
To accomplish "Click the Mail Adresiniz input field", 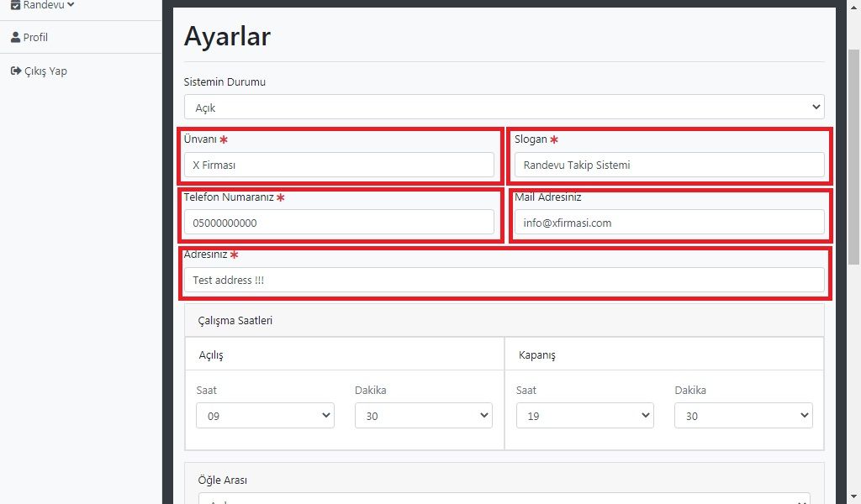I will tap(669, 223).
